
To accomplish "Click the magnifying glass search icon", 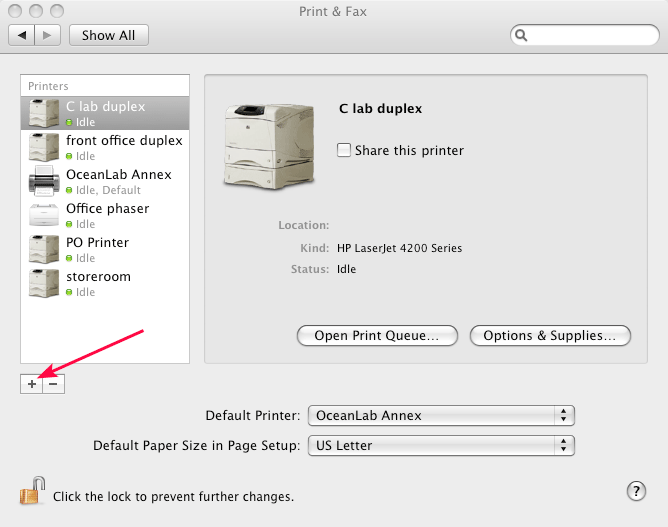I will pyautogui.click(x=521, y=35).
